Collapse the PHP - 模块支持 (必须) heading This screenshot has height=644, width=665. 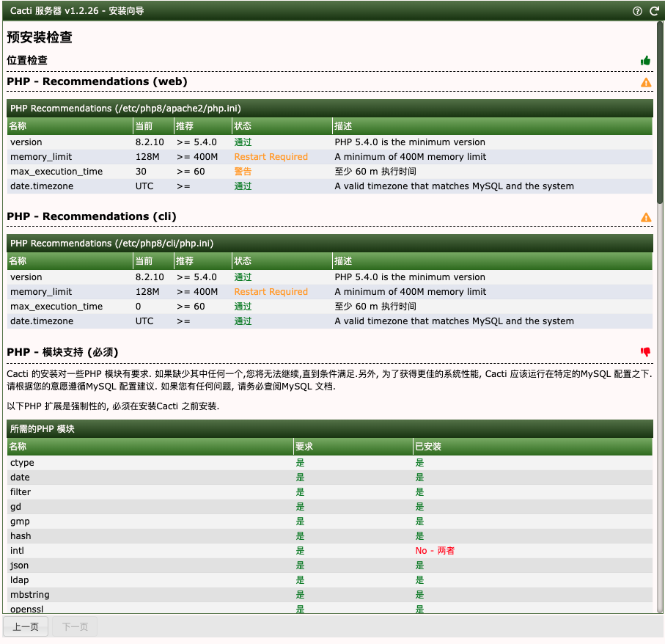pyautogui.click(x=62, y=352)
